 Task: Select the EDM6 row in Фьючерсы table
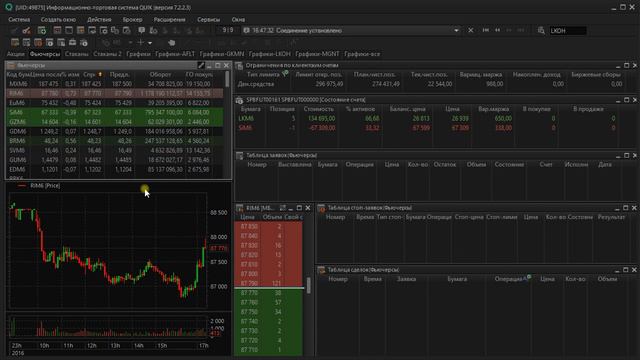click(x=114, y=169)
